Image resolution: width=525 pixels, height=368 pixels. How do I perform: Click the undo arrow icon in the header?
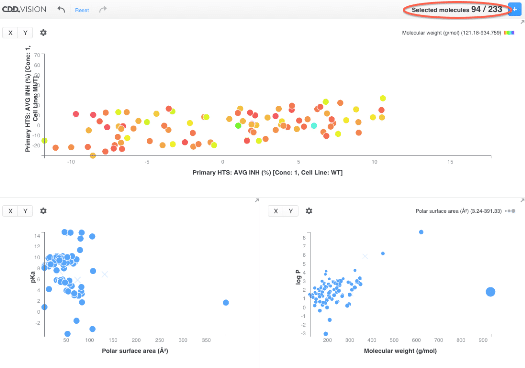coord(61,9)
